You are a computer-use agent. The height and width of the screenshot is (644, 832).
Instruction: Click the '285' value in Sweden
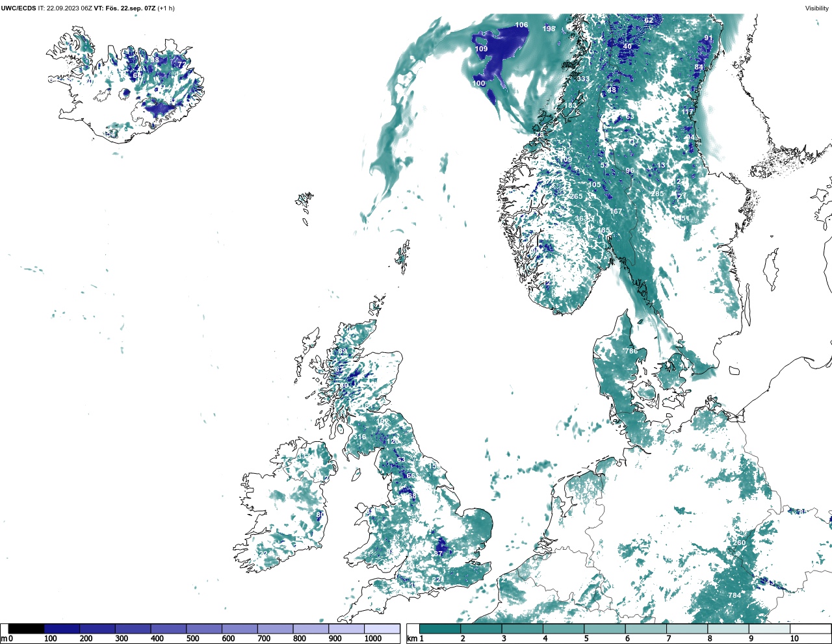[x=658, y=194]
